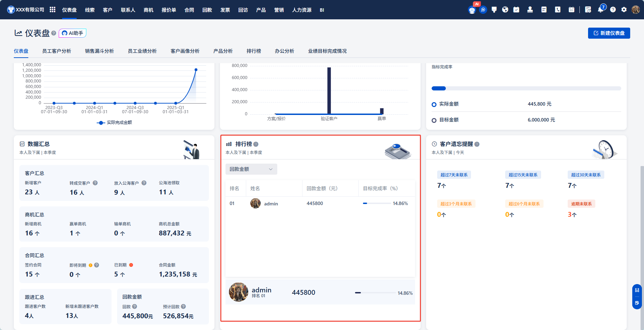Open the help question mark icon
Image resolution: width=644 pixels, height=330 pixels.
pos(613,10)
